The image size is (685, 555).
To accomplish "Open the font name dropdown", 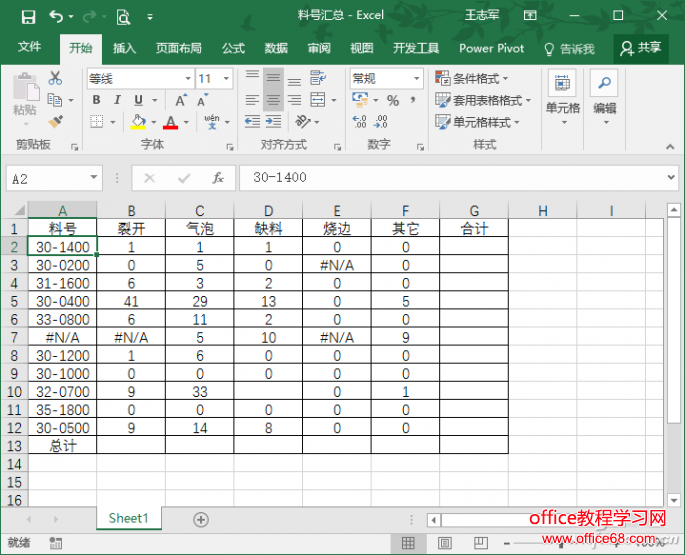I will (x=187, y=78).
